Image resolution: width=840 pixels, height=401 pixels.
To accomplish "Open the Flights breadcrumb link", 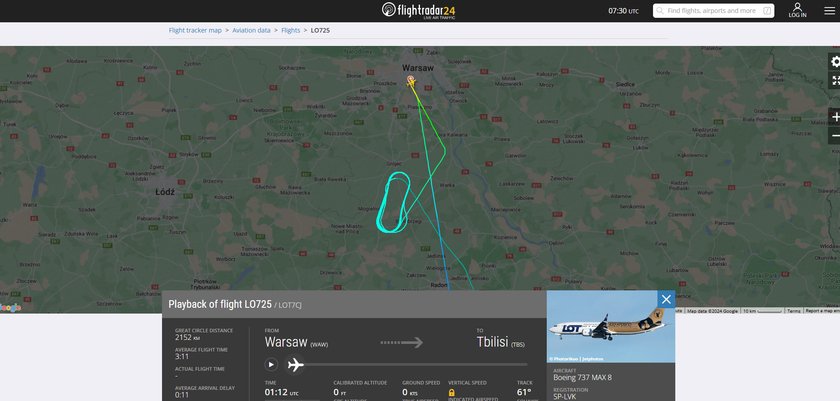I will (x=291, y=31).
